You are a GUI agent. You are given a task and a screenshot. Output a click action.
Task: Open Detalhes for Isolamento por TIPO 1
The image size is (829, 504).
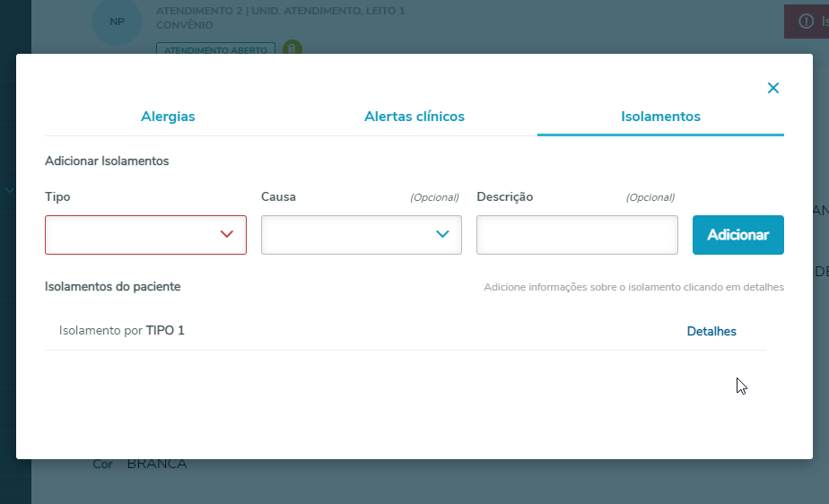point(711,332)
